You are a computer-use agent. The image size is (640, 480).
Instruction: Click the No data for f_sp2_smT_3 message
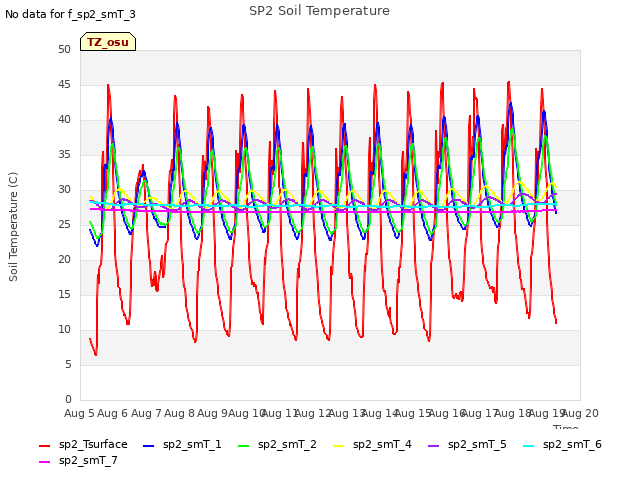pos(70,14)
